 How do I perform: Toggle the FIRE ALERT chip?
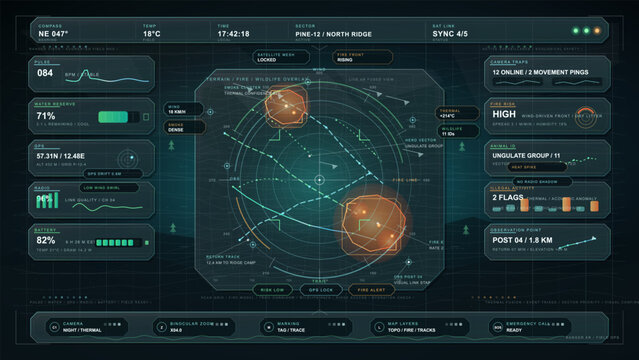[371, 290]
